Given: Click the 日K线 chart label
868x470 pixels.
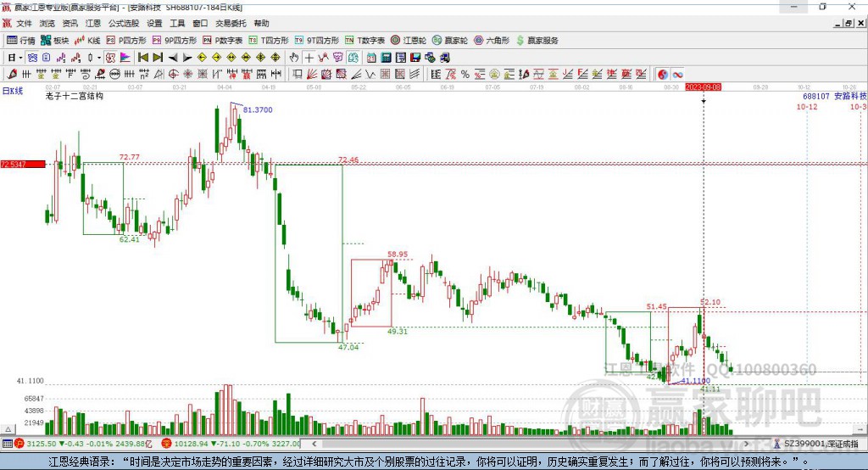Looking at the screenshot, I should (12, 91).
